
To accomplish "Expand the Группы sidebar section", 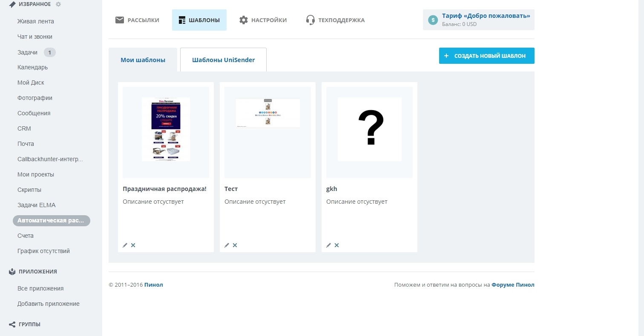I will click(x=29, y=324).
